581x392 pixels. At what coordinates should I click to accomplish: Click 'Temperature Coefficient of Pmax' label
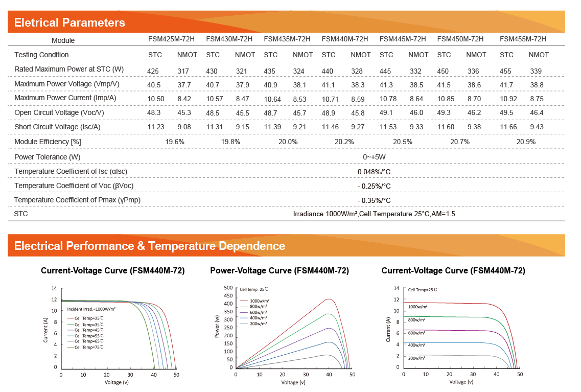pos(78,200)
